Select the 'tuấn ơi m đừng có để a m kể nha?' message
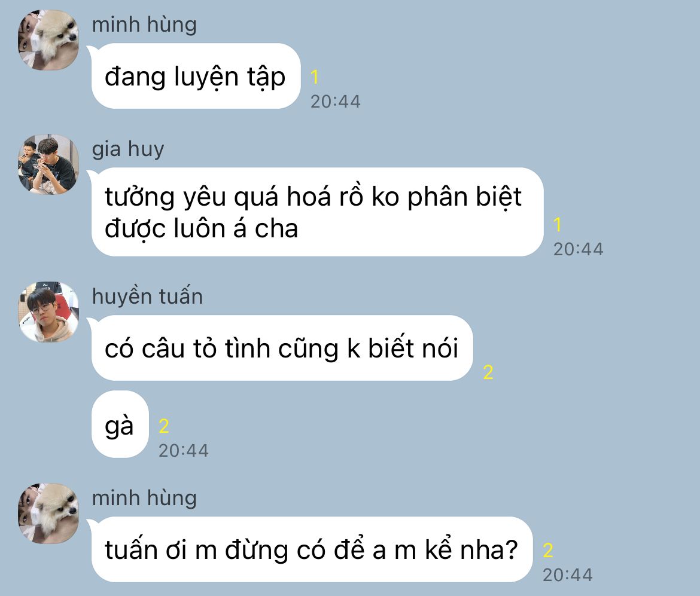700x596 pixels. point(312,549)
